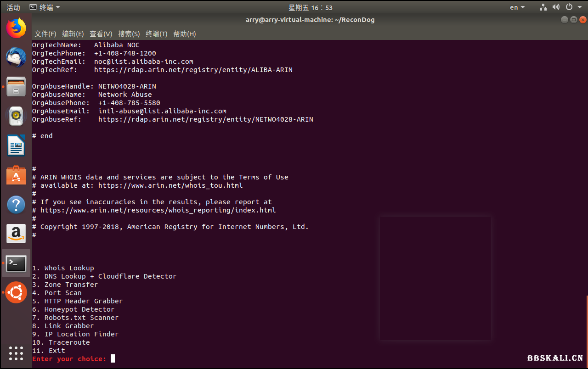Viewport: 588px width, 369px height.
Task: Click the Terminal icon in dock
Action: 16,263
